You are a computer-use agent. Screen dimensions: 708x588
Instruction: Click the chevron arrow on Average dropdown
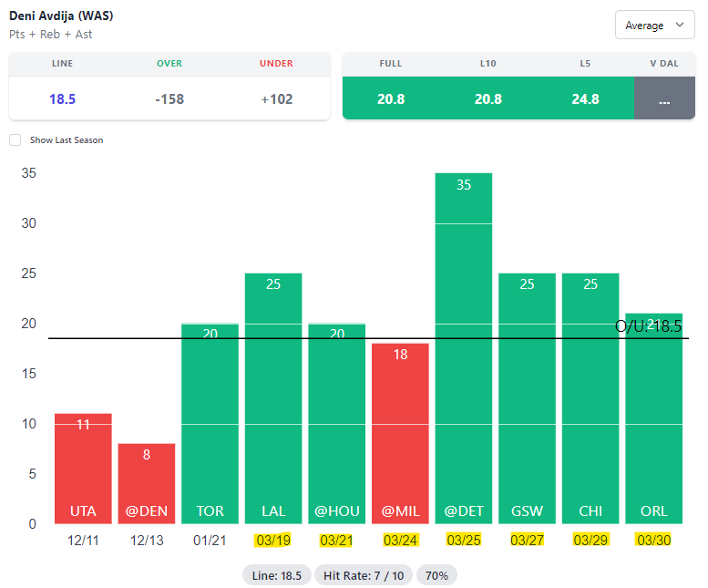[679, 26]
